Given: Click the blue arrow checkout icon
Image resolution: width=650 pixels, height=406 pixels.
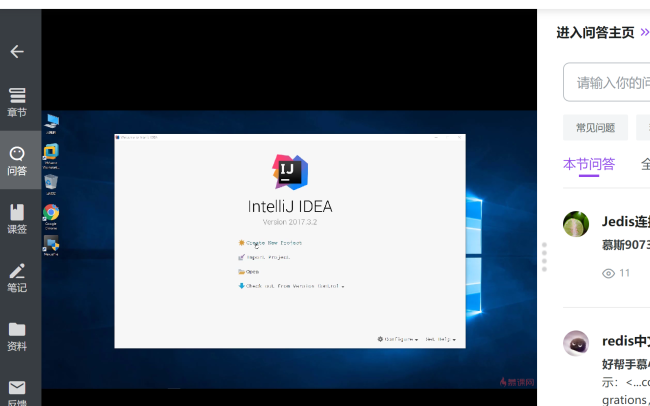Looking at the screenshot, I should [241, 286].
